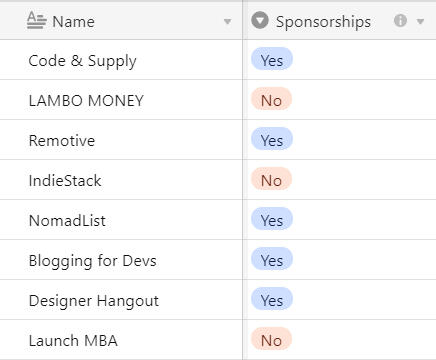
Task: Click the info icon in Sponsorships header
Action: click(400, 21)
